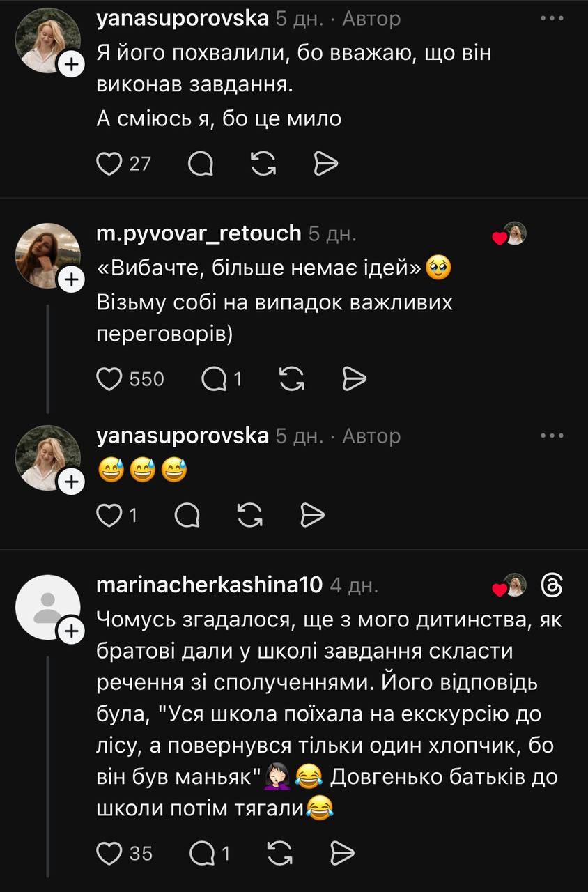Open replies on m.pyvovar_retouch's comment
This screenshot has height=892, width=588.
[x=214, y=378]
